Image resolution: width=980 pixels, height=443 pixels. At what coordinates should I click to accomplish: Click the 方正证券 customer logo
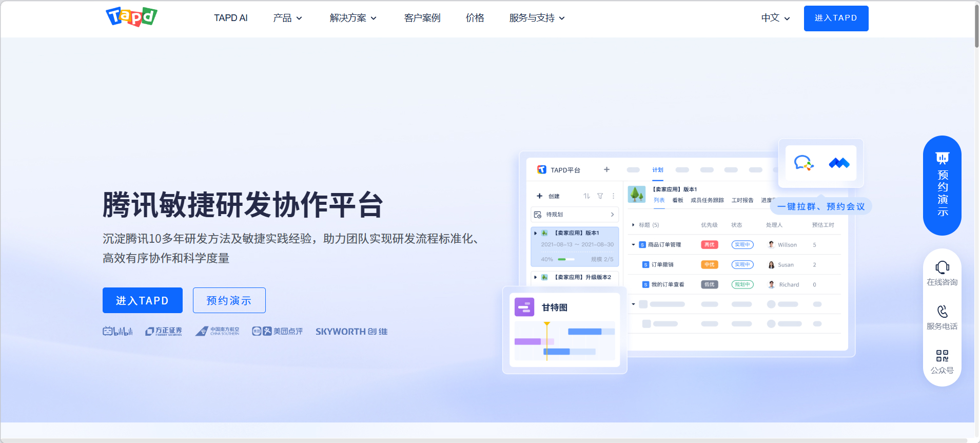pos(164,331)
